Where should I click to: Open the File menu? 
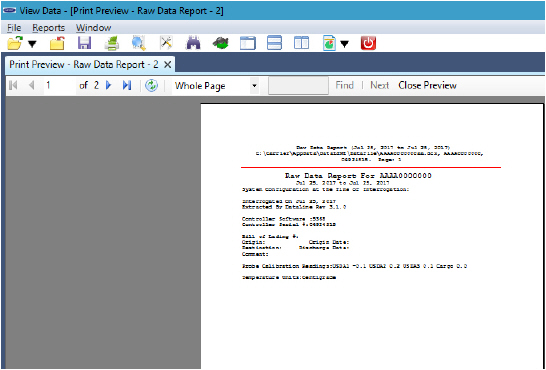tap(14, 28)
